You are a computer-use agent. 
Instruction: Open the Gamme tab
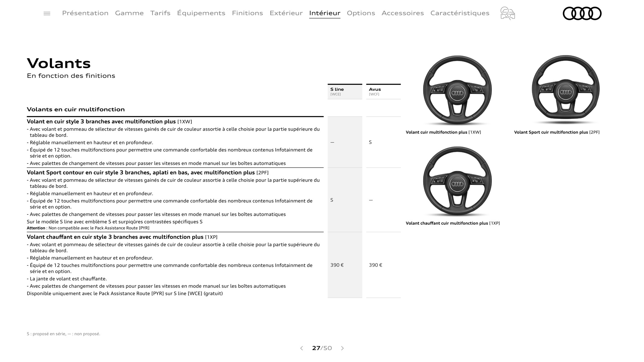(129, 13)
